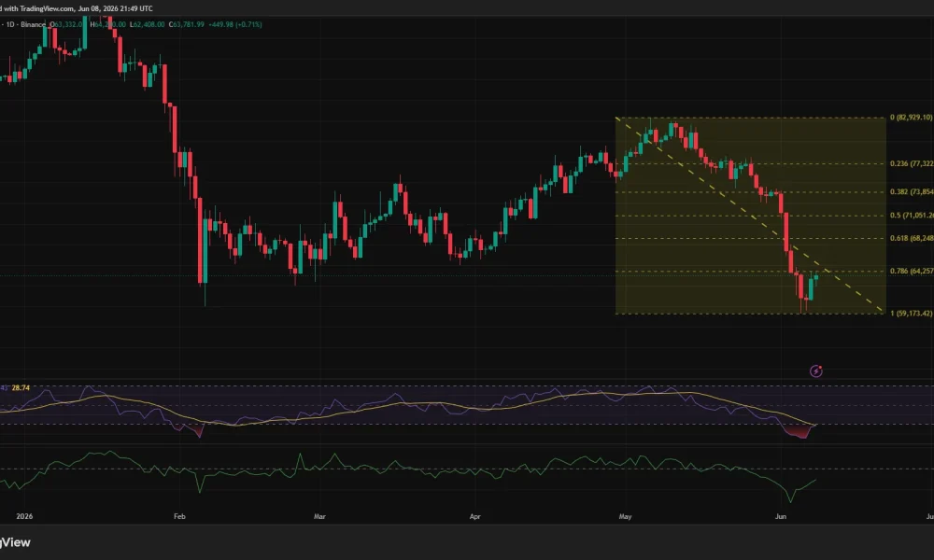Click the '1D - Binance' interval label
The height and width of the screenshot is (560, 934).
tap(25, 24)
